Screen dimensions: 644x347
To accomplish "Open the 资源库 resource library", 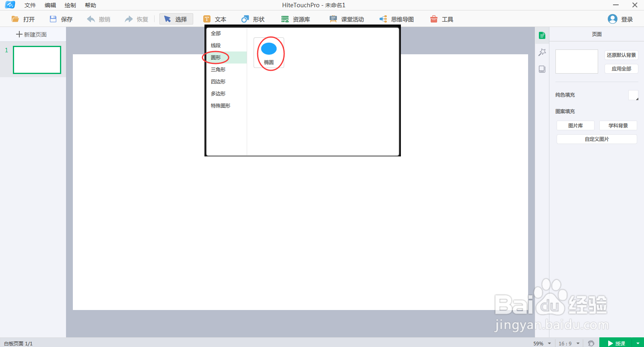I will click(296, 19).
